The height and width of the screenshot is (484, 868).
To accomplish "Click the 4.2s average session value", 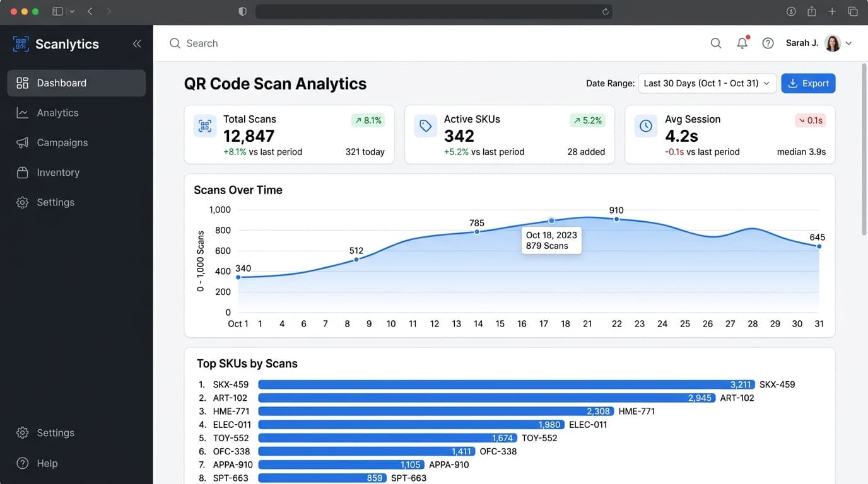I will 683,136.
